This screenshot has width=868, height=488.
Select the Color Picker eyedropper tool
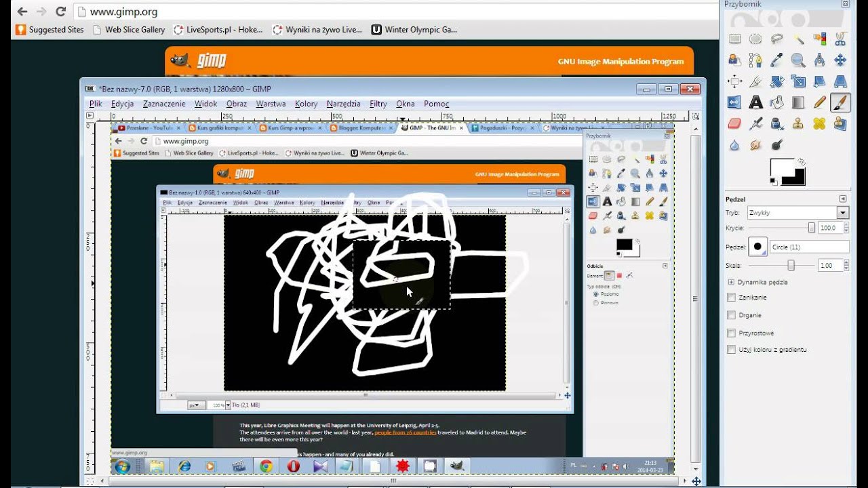click(x=777, y=60)
